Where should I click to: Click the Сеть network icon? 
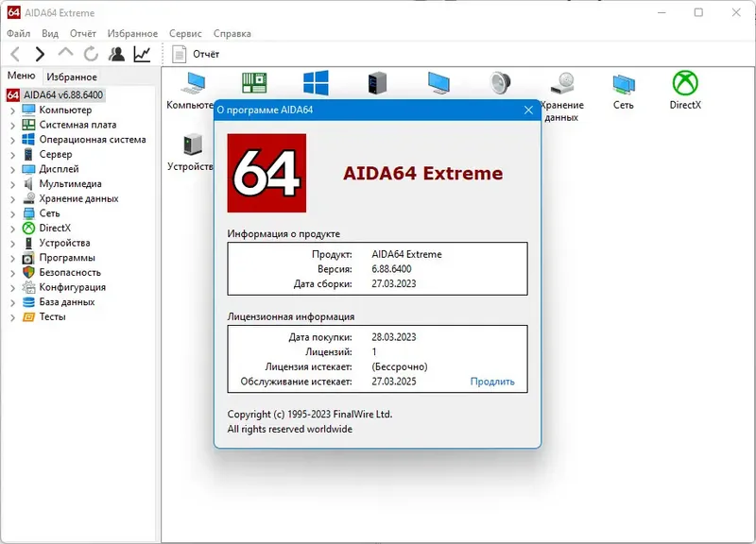[x=623, y=82]
